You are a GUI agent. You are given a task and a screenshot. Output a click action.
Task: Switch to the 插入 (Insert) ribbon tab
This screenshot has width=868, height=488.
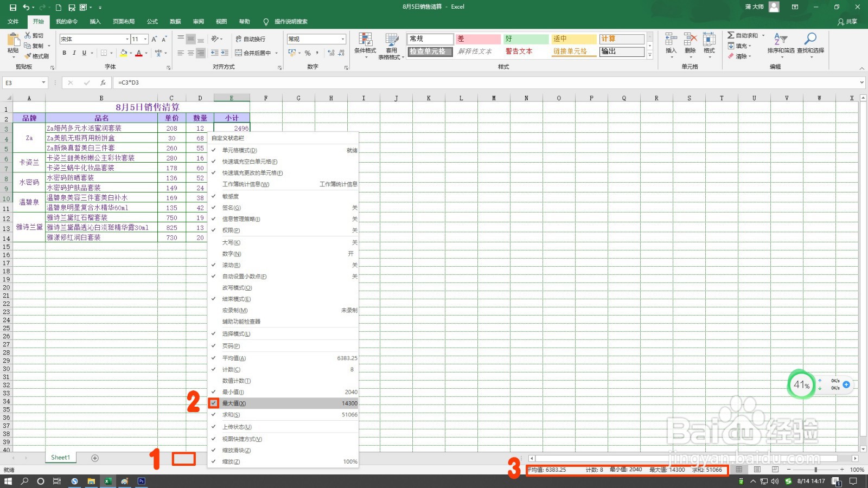[95, 22]
